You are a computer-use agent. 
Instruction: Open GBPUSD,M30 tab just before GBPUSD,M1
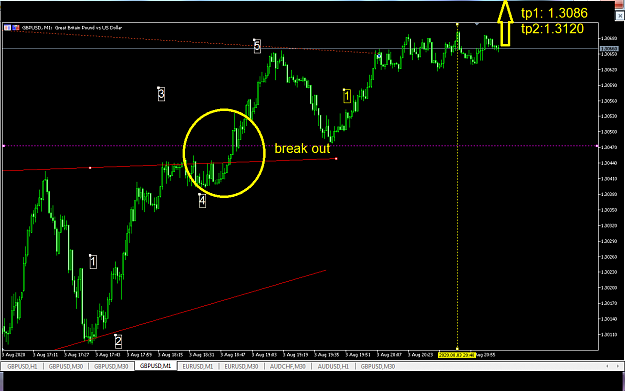tap(111, 366)
